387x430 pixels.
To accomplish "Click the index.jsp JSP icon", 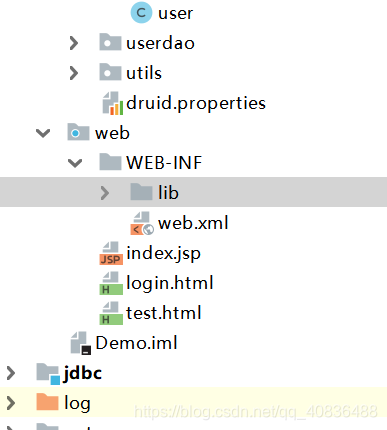I will [111, 253].
